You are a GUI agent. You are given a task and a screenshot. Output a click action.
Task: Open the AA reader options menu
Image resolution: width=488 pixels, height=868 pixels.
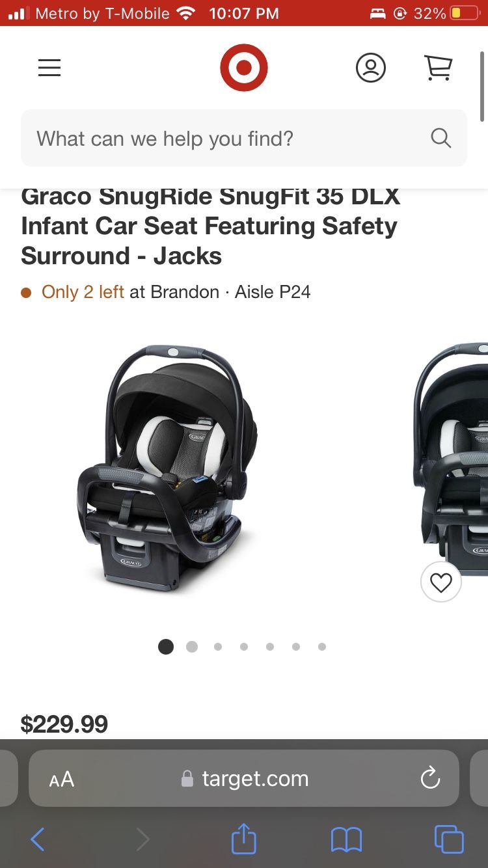coord(62,779)
